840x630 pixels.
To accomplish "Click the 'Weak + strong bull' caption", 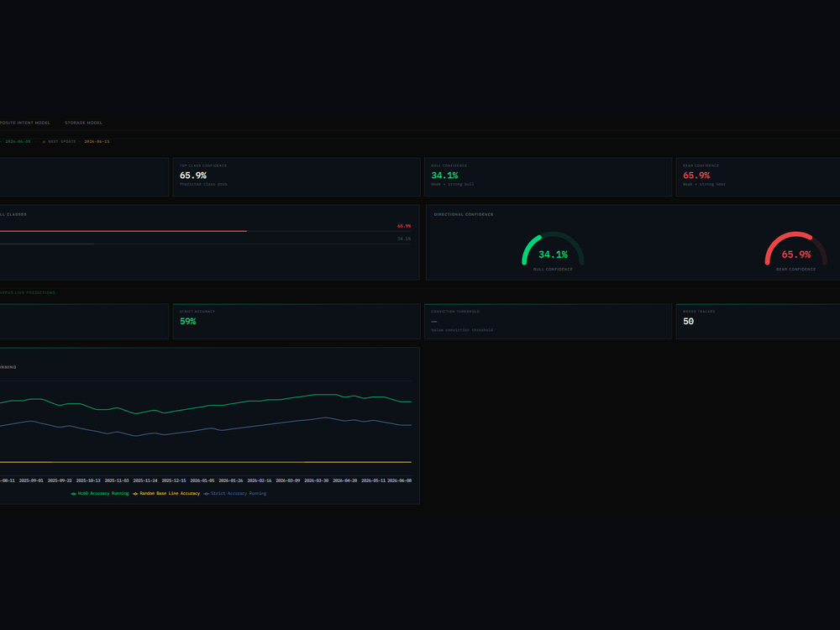I will pyautogui.click(x=453, y=184).
